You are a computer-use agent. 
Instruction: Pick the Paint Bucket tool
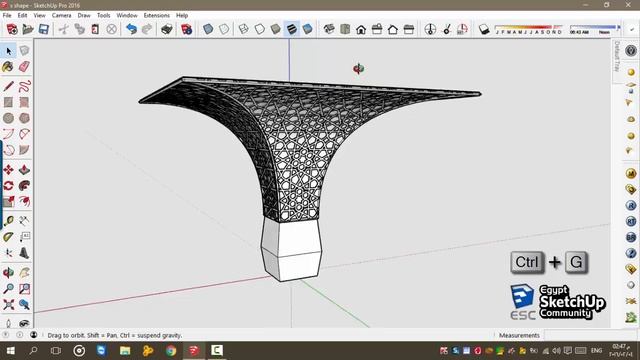click(x=8, y=67)
